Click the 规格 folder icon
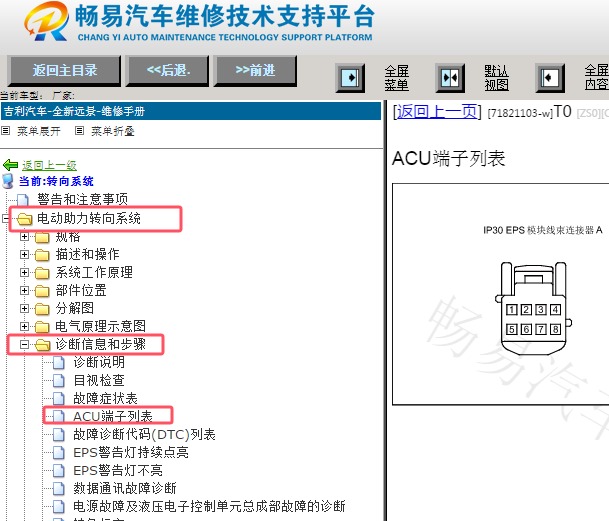609x521 pixels. 42,237
